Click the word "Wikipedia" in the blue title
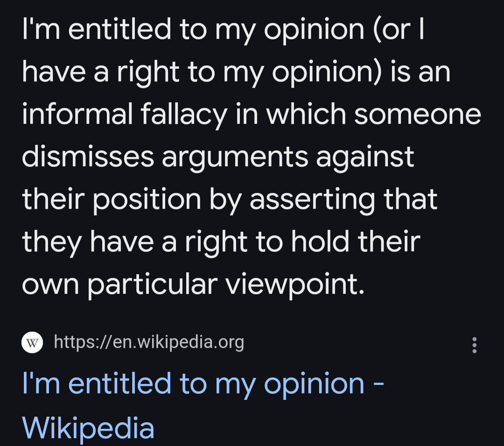Image resolution: width=504 pixels, height=446 pixels. 88,428
